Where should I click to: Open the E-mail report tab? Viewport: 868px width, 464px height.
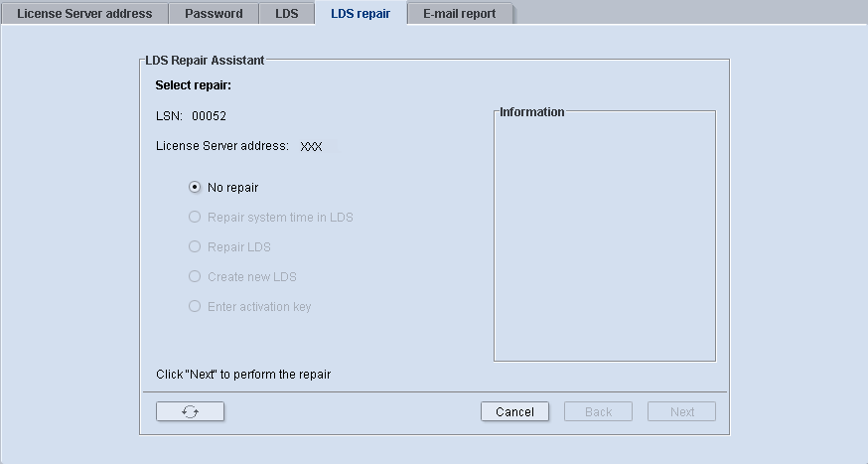[459, 14]
